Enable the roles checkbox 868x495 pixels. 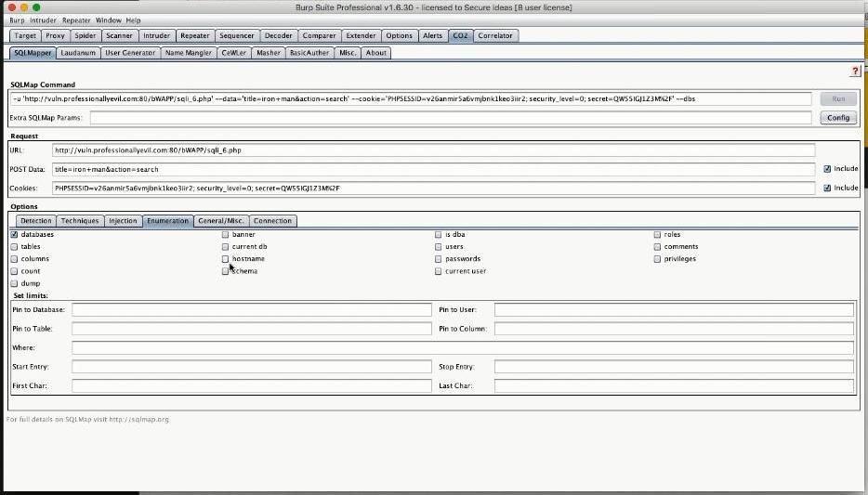[x=657, y=235]
